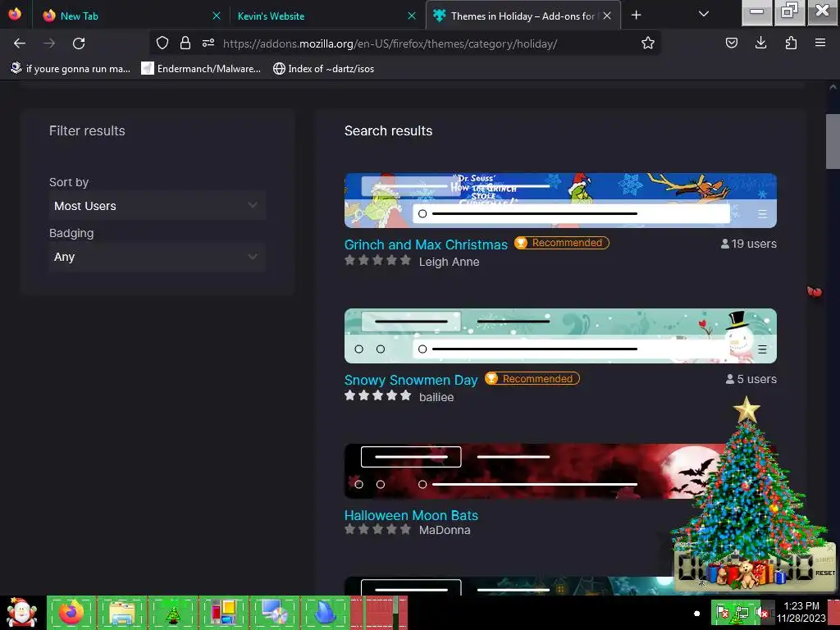Save page to Pocket
Viewport: 840px width, 630px height.
click(x=732, y=43)
